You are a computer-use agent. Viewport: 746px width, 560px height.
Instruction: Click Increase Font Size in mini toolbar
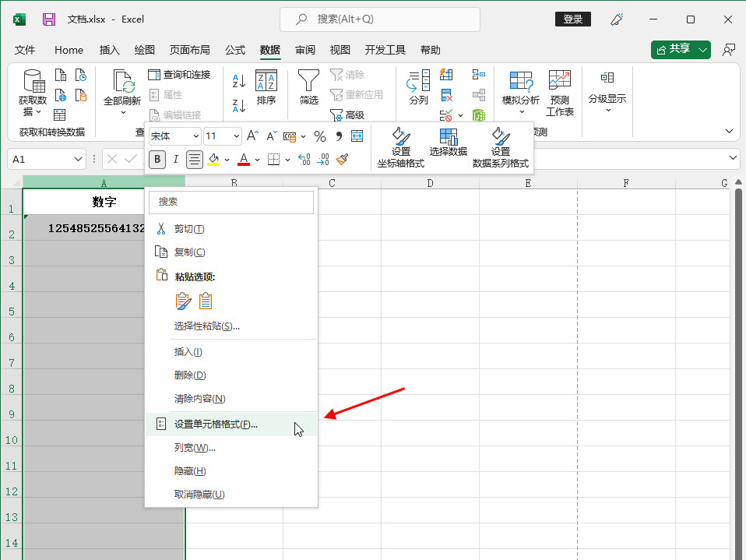252,136
